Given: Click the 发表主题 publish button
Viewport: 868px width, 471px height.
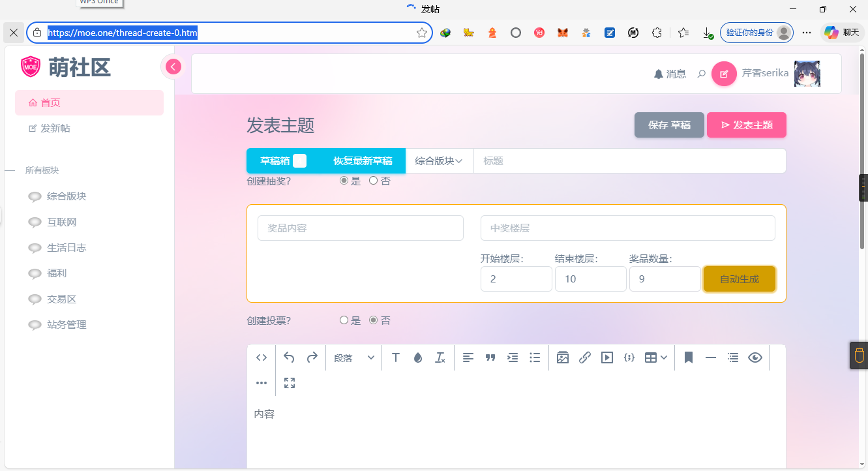Looking at the screenshot, I should tap(746, 125).
